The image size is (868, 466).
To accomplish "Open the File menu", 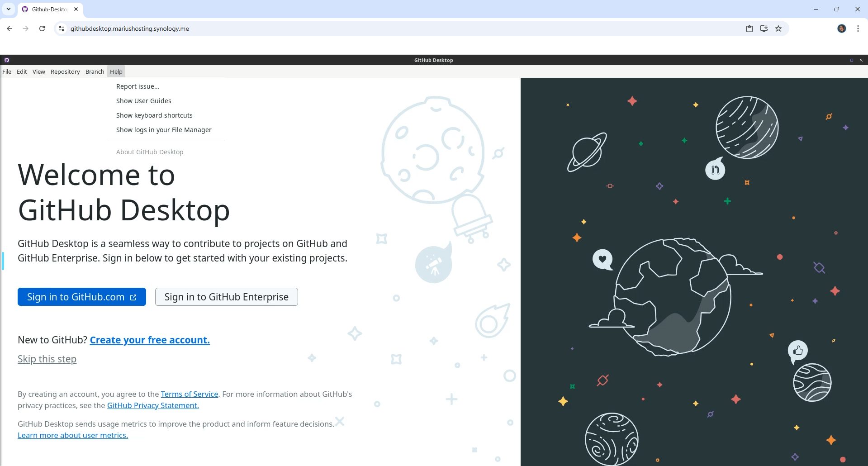I will point(7,71).
